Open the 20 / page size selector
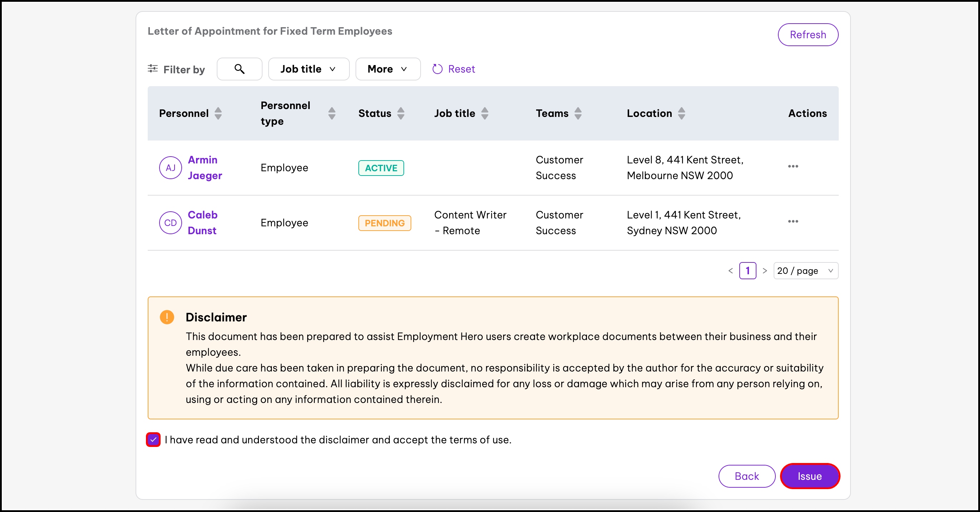980x512 pixels. tap(805, 271)
